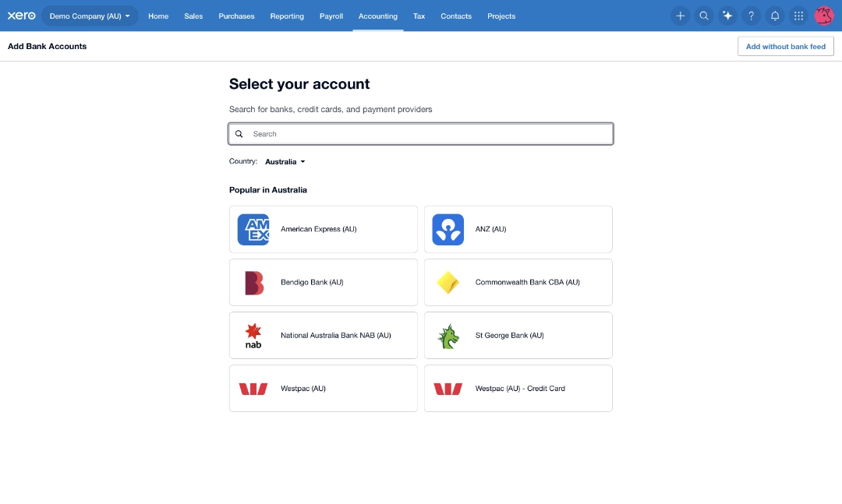Click the NAB red star logo
Image resolution: width=842 pixels, height=504 pixels.
coord(253,336)
